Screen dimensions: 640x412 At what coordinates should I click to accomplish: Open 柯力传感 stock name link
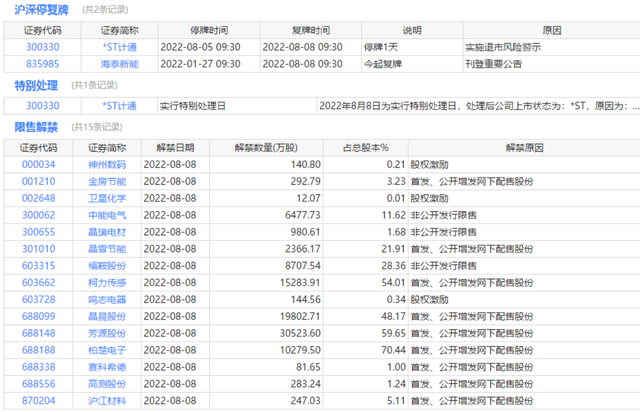pyautogui.click(x=107, y=283)
